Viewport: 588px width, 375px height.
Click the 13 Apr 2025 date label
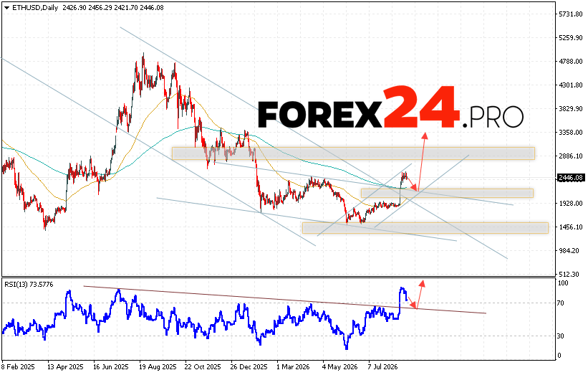[x=66, y=366]
